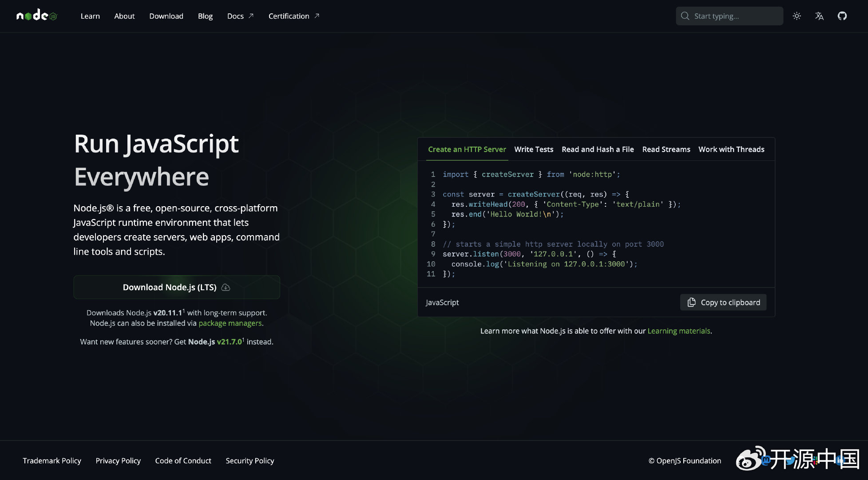The height and width of the screenshot is (480, 868).
Task: Open the About page
Action: (124, 16)
